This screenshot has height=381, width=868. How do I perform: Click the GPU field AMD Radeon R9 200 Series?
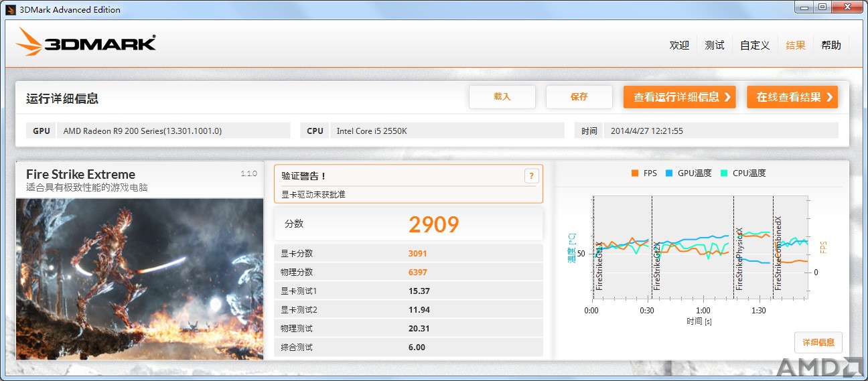click(173, 131)
